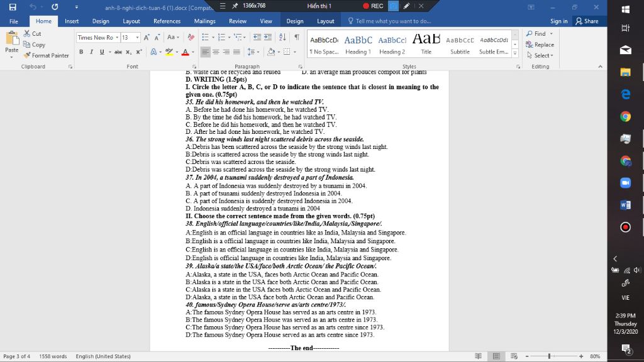The height and width of the screenshot is (362, 644).
Task: Apply the Title style
Action: pyautogui.click(x=426, y=45)
